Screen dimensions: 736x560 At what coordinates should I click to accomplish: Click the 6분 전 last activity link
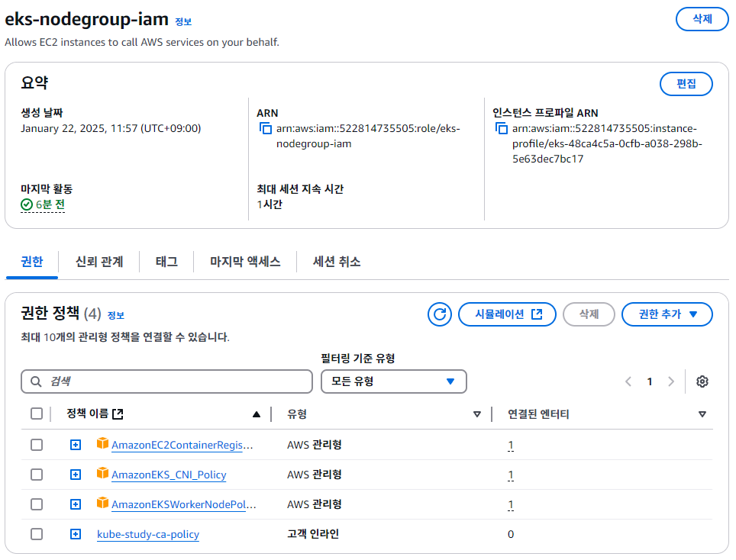pos(50,204)
